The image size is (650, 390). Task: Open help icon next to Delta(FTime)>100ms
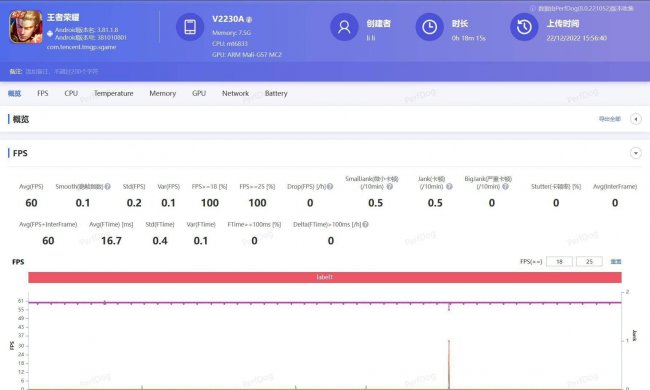[365, 224]
